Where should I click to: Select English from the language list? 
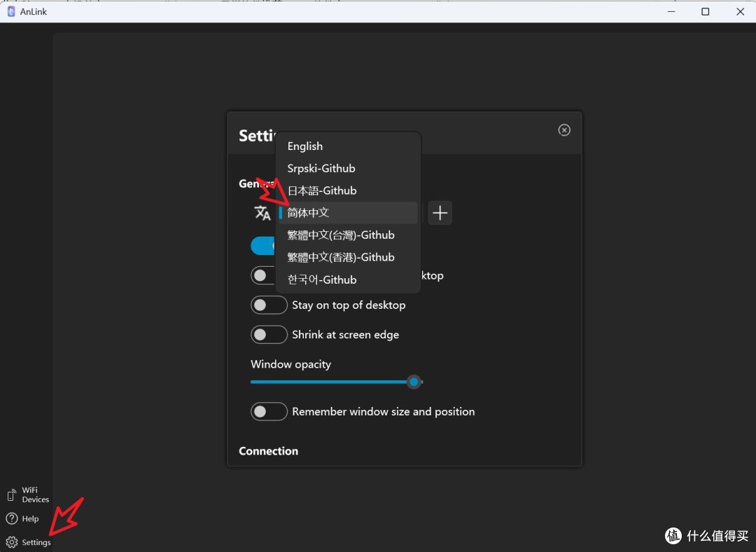coord(305,146)
